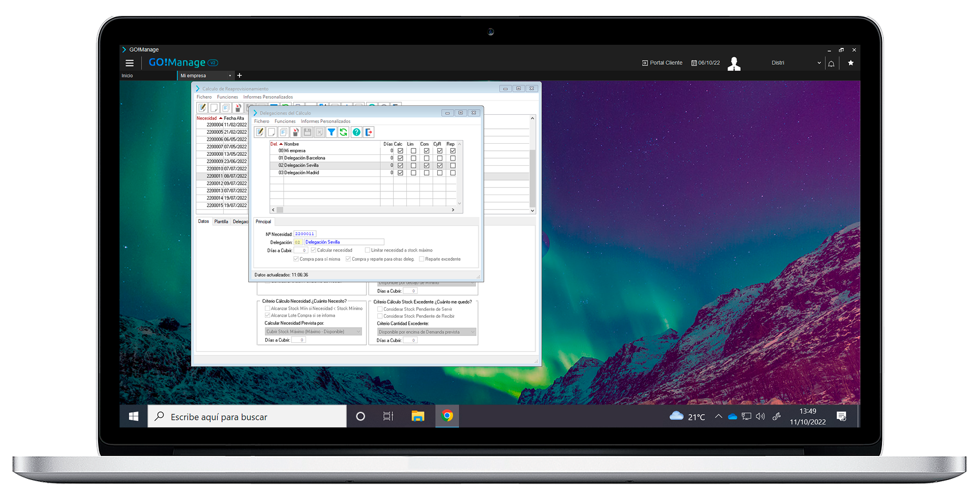This screenshot has width=980, height=504.
Task: Open the GO!Manage hamburger menu
Action: (129, 63)
